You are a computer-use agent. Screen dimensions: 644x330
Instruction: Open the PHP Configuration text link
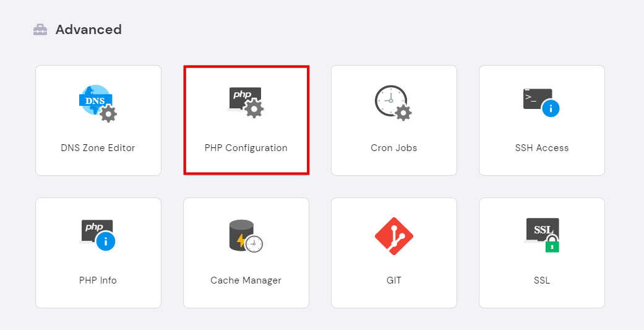[246, 148]
